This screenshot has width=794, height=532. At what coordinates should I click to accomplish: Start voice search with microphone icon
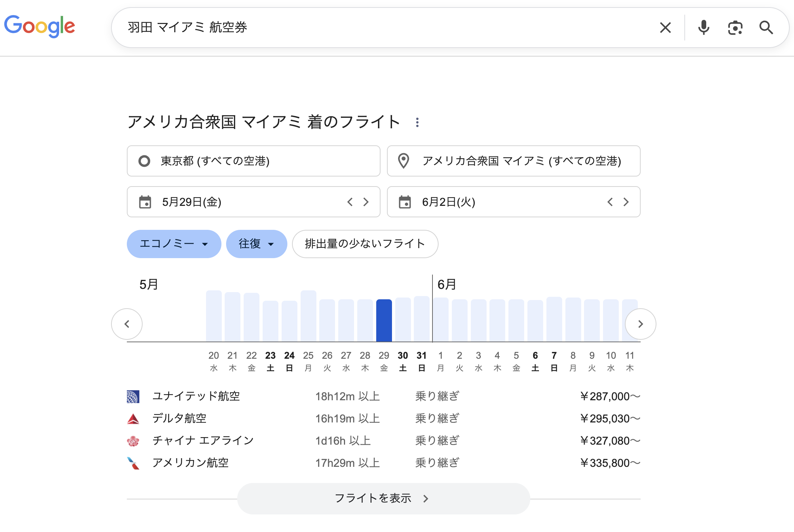(x=704, y=28)
